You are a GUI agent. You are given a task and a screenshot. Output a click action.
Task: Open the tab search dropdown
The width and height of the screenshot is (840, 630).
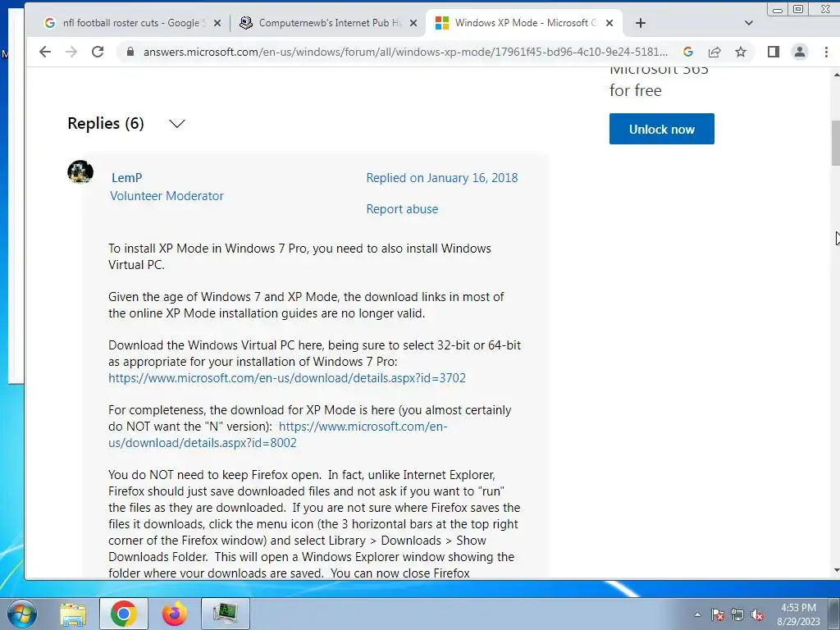[x=749, y=23]
